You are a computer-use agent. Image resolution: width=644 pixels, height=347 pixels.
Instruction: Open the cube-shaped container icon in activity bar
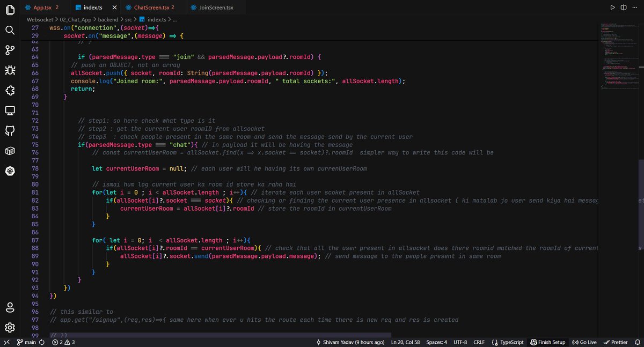tap(10, 151)
